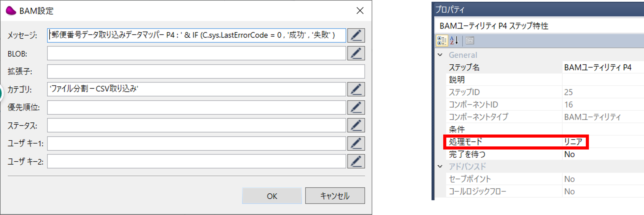The height and width of the screenshot is (215, 644).
Task: Collapse the アドバンスド property section
Action: [x=440, y=166]
